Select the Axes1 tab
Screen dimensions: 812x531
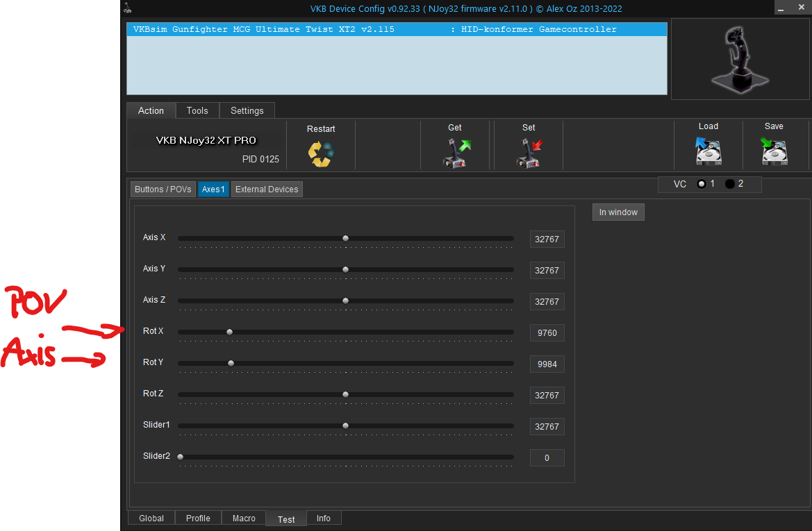pyautogui.click(x=213, y=189)
